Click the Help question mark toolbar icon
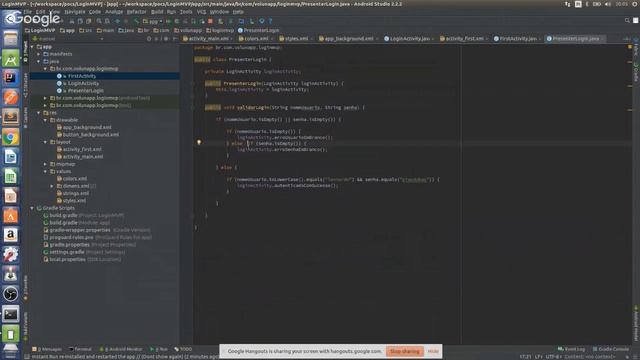 (270, 21)
